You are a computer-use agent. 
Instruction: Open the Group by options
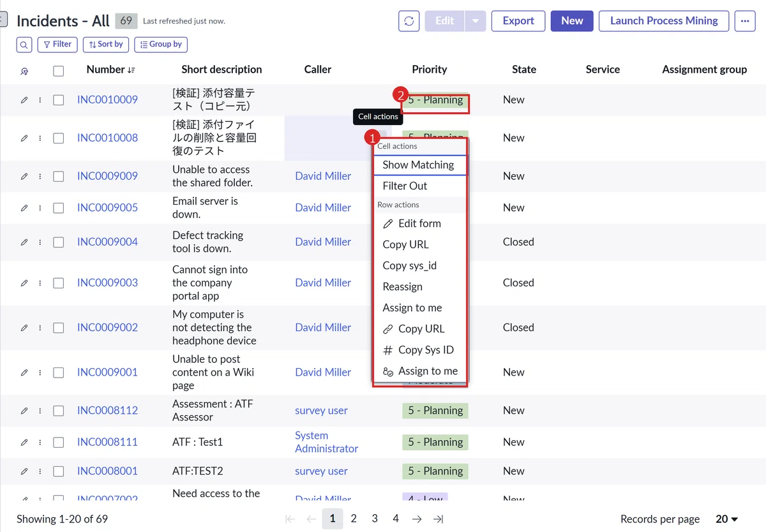click(161, 45)
